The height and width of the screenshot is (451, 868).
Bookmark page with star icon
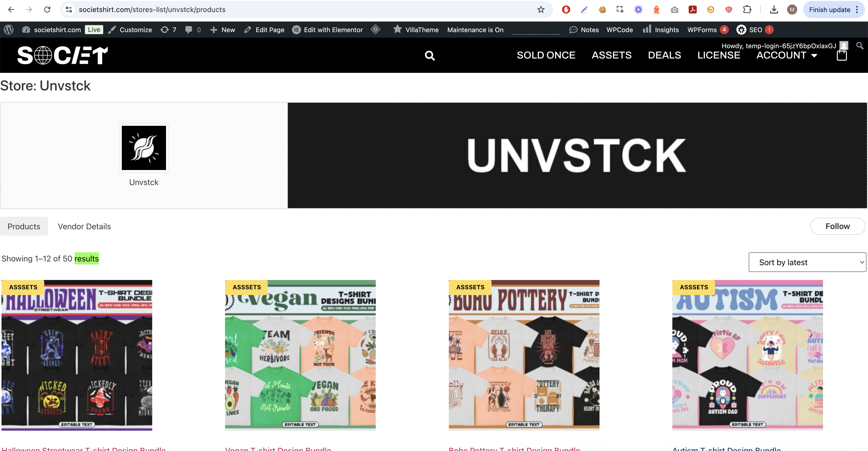pos(541,10)
